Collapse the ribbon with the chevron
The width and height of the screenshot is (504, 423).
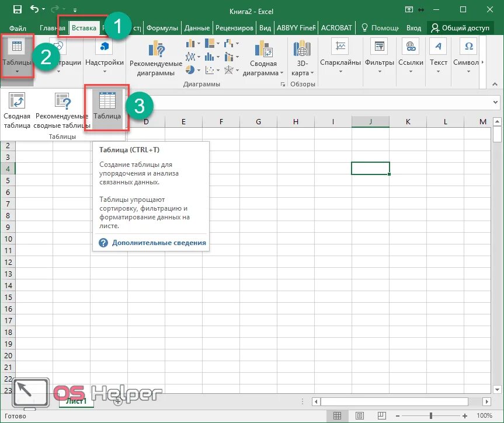pos(495,84)
